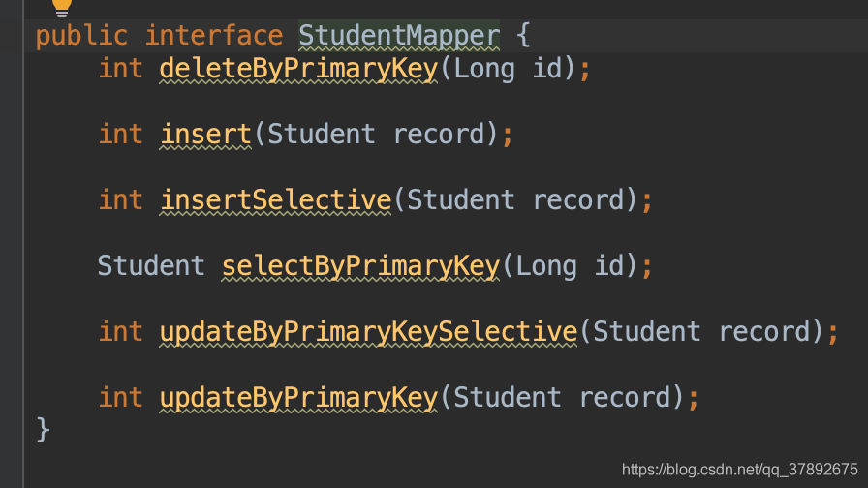
Task: Place cursor on StudentMapper interface name
Action: (x=399, y=36)
